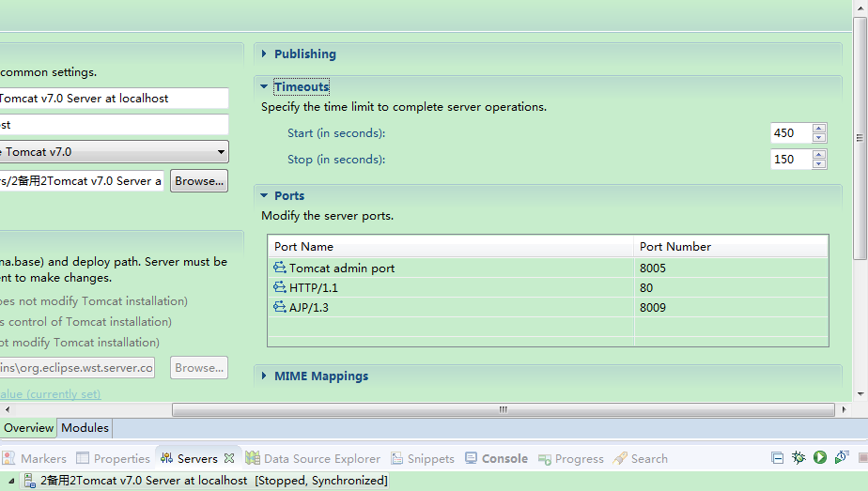Start the server in debug mode
The height and width of the screenshot is (491, 868).
[798, 458]
